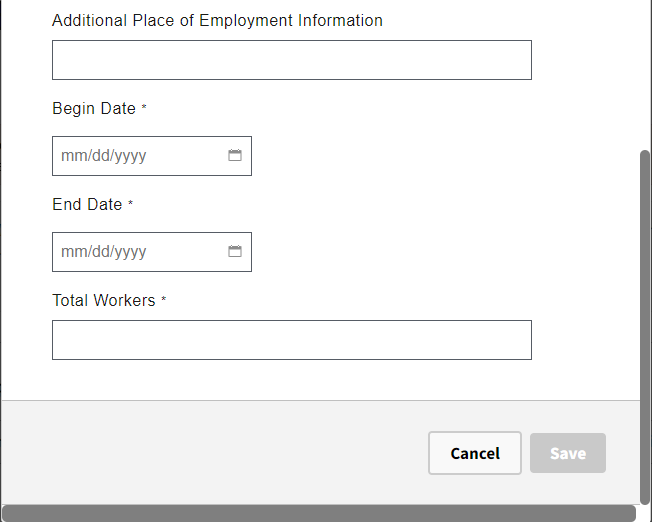Select the day segment in End Date
Screen dimensions: 652x522
pos(98,252)
